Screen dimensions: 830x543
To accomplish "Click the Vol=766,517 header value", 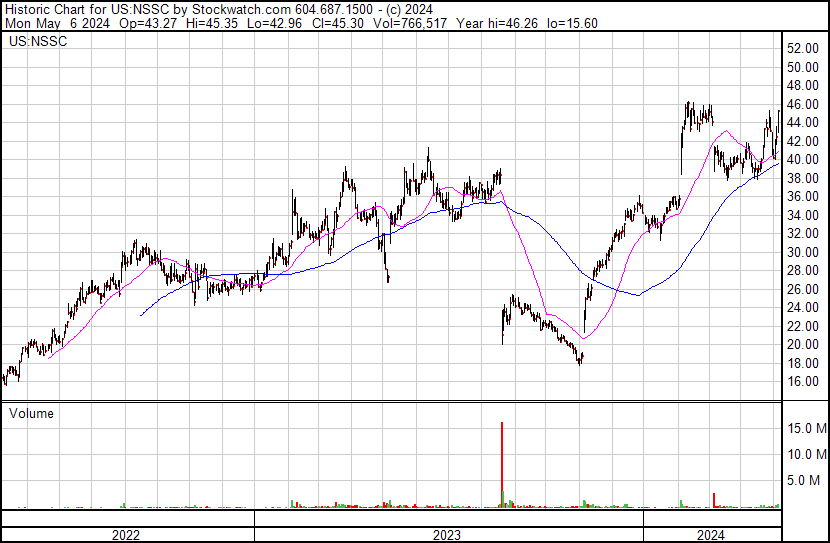I will [410, 23].
